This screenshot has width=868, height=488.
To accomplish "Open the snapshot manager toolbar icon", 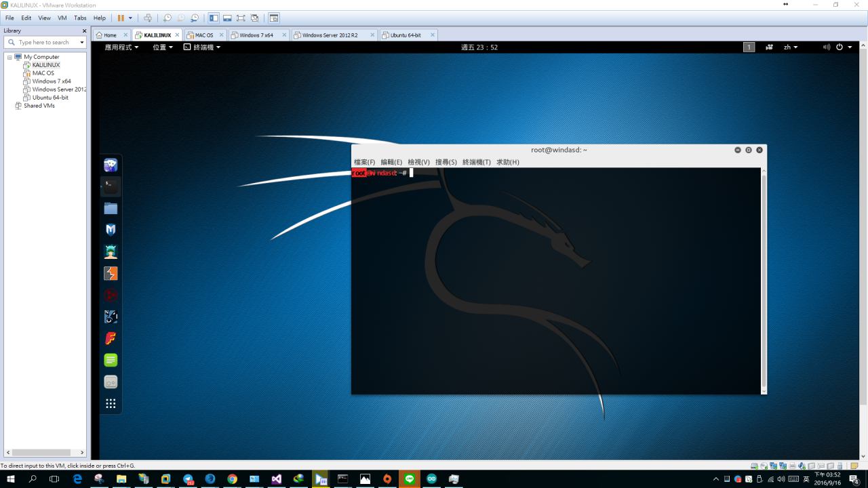I will point(195,18).
